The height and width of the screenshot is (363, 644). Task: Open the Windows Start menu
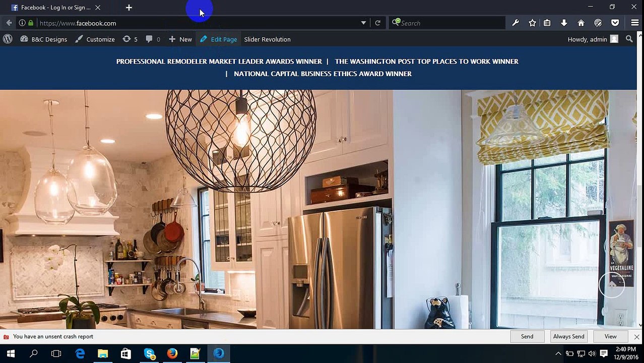tap(11, 353)
